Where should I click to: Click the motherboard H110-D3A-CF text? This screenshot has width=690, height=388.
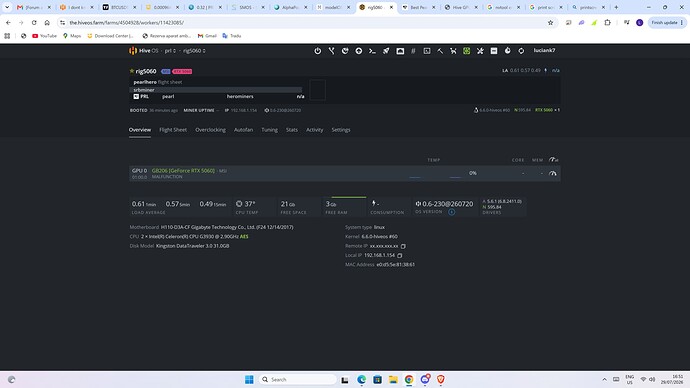click(x=227, y=227)
